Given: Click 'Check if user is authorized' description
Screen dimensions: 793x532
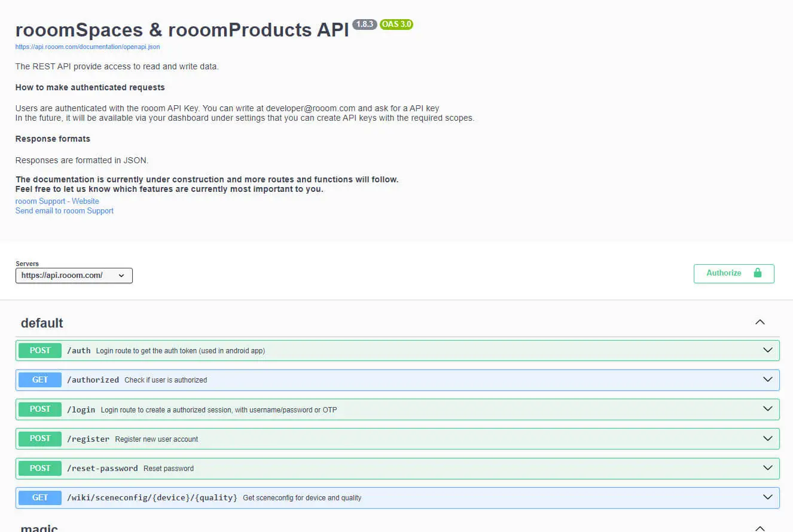Looking at the screenshot, I should coord(166,380).
